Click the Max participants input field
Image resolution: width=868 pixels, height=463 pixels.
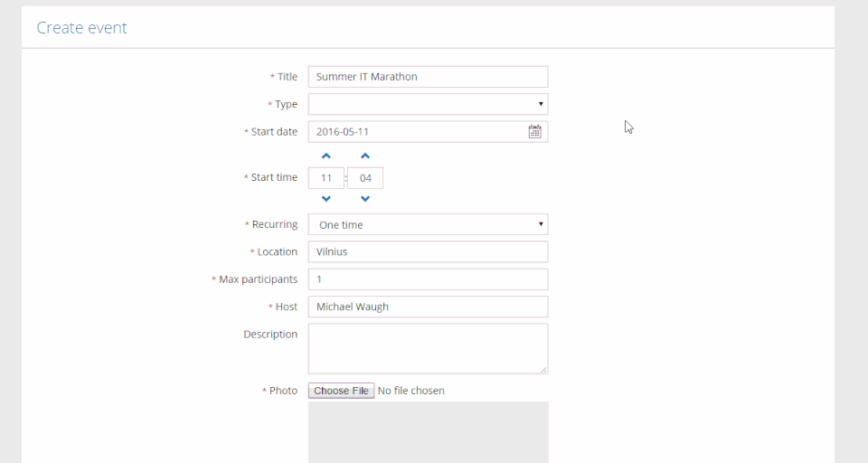428,279
